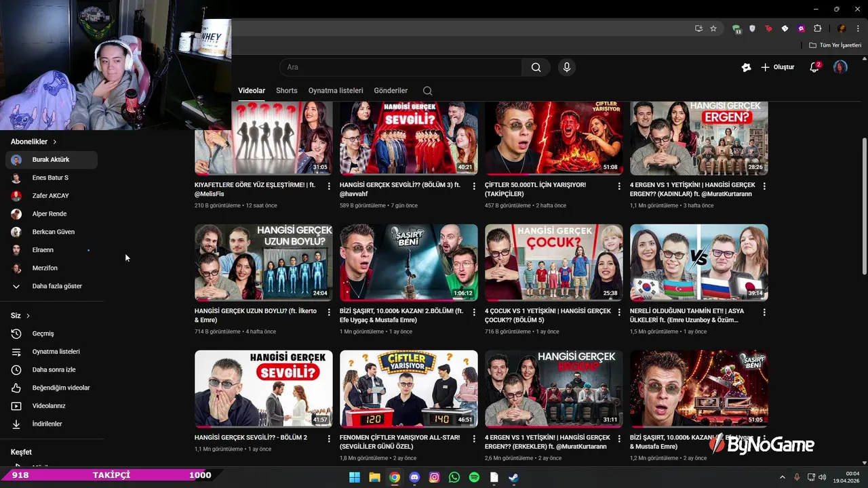The width and height of the screenshot is (868, 488).
Task: Click the page vertical scrollbar thumb
Action: [x=864, y=206]
